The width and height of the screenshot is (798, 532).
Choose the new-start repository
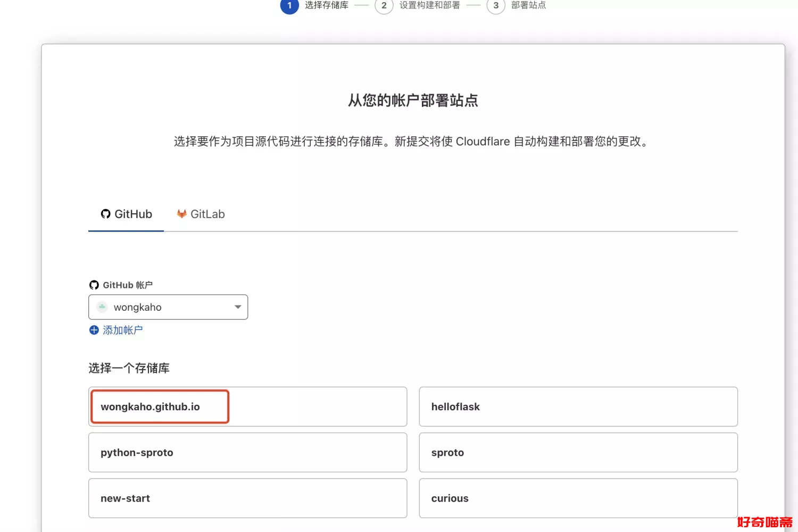pos(247,498)
